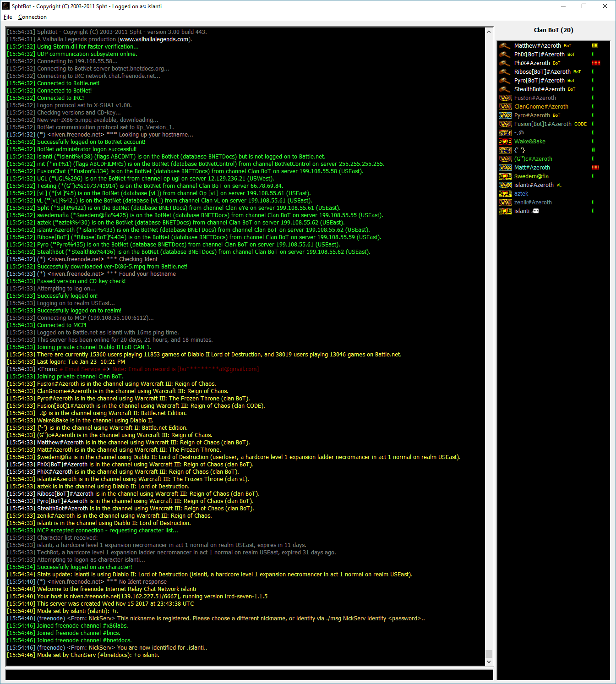Click the gavel icon beside Ribose[BoT]#Azeroth
This screenshot has width=616, height=684.
(x=505, y=72)
